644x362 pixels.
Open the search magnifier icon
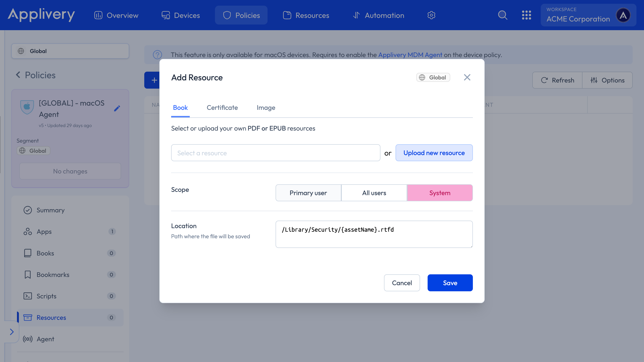(503, 15)
